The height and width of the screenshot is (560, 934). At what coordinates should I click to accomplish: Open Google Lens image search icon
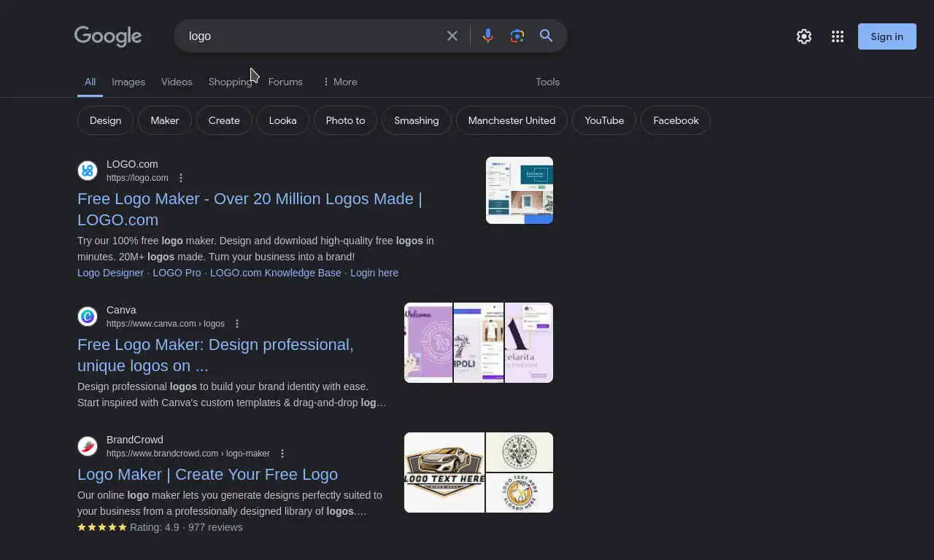(x=517, y=36)
